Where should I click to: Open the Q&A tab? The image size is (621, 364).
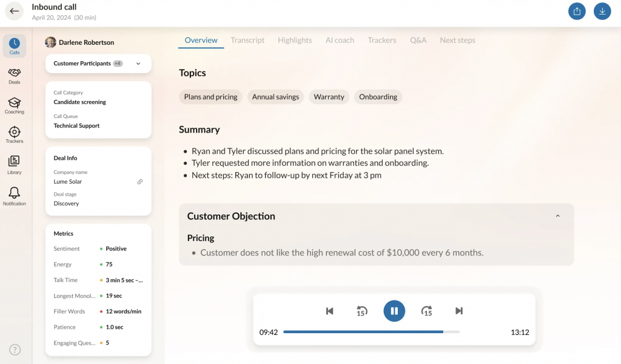point(420,40)
